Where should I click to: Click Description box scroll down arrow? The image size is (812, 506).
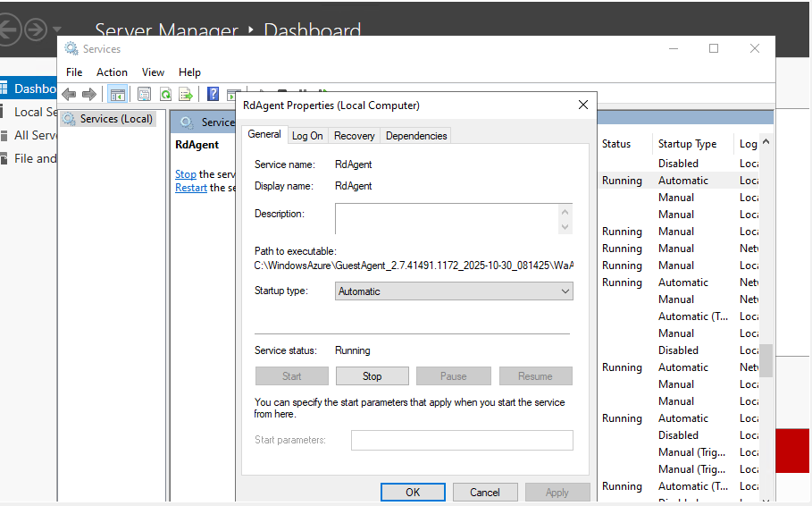(565, 226)
